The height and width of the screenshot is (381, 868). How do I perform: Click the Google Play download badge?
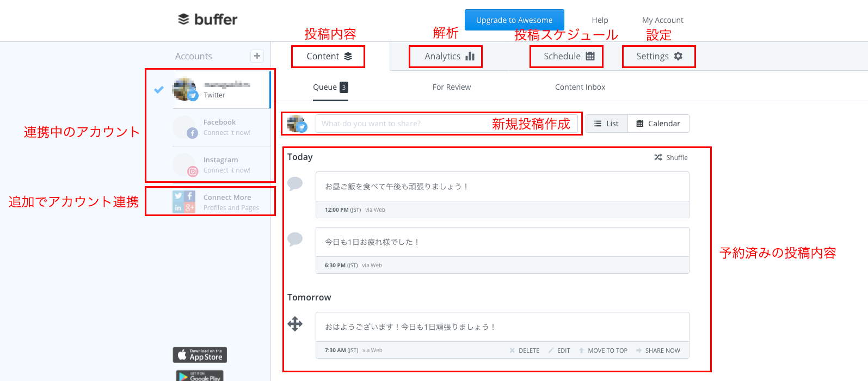(x=200, y=376)
